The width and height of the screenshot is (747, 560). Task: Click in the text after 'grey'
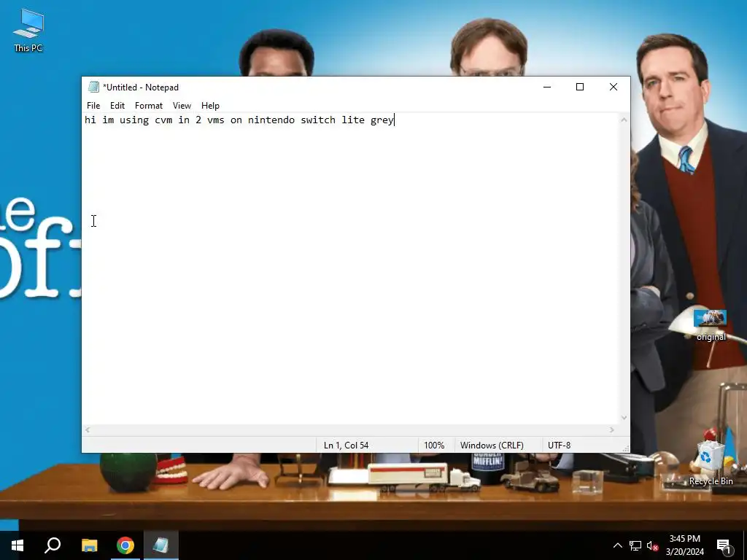point(395,120)
